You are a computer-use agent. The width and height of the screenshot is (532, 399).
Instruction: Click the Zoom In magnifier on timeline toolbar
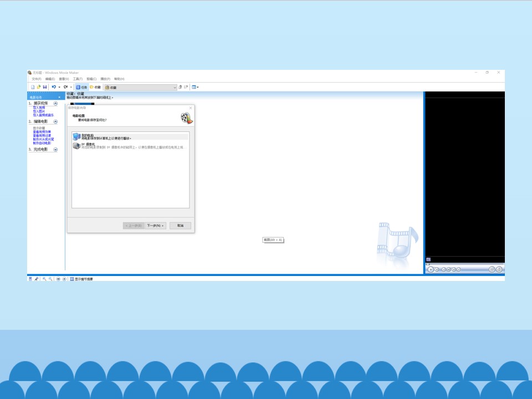pyautogui.click(x=44, y=279)
